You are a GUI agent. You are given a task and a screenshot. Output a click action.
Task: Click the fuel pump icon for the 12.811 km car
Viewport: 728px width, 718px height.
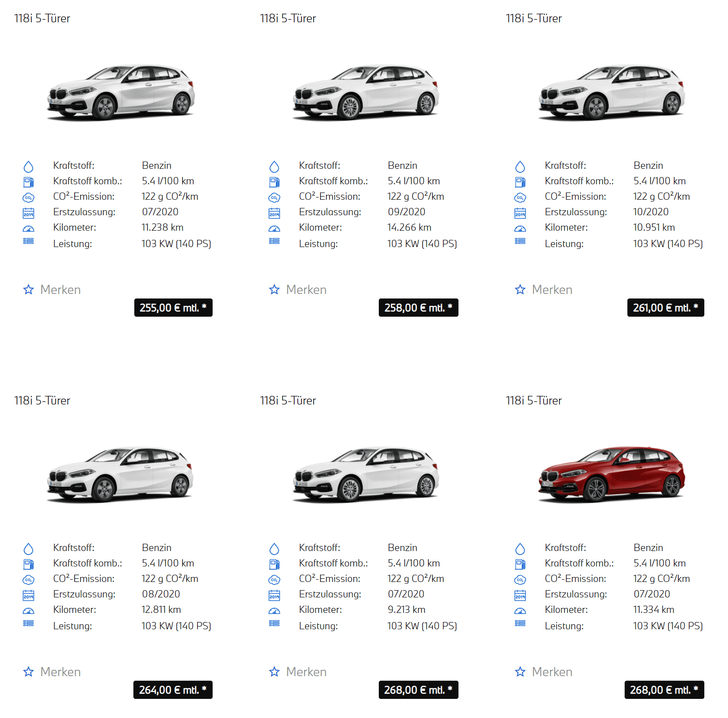pos(28,564)
